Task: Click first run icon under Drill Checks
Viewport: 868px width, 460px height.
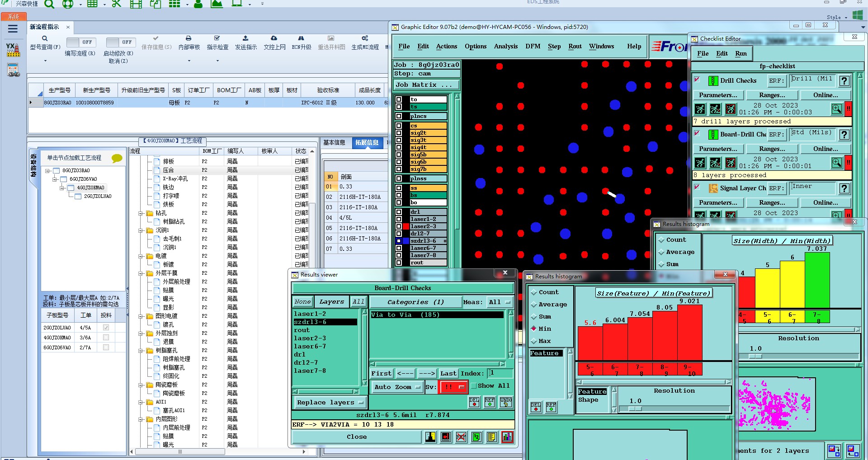Action: (700, 109)
